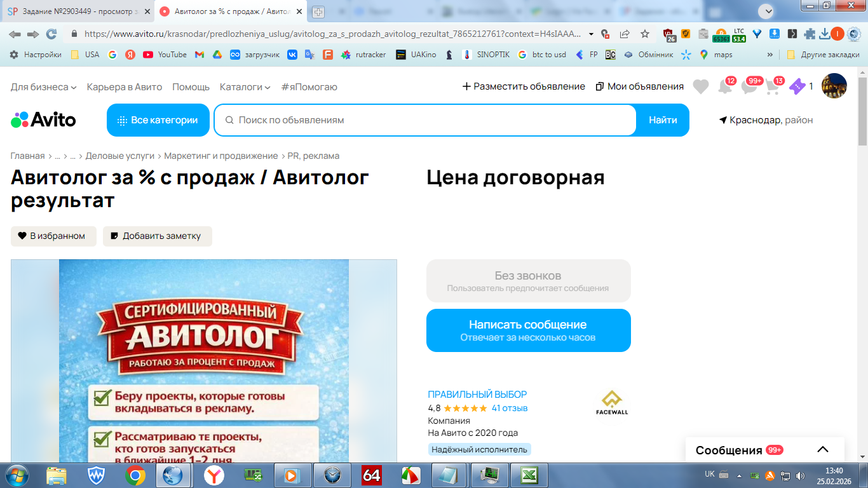Open the Сертифицированный Авитолог listing image
Viewport: 868px width, 488px height.
pyautogui.click(x=204, y=361)
